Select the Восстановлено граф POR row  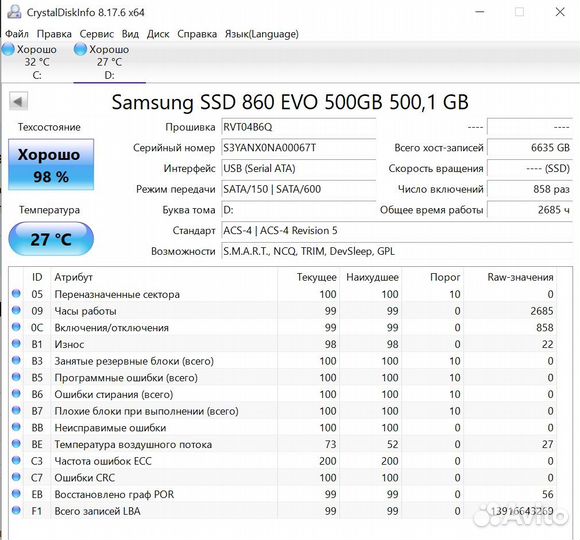(283, 495)
